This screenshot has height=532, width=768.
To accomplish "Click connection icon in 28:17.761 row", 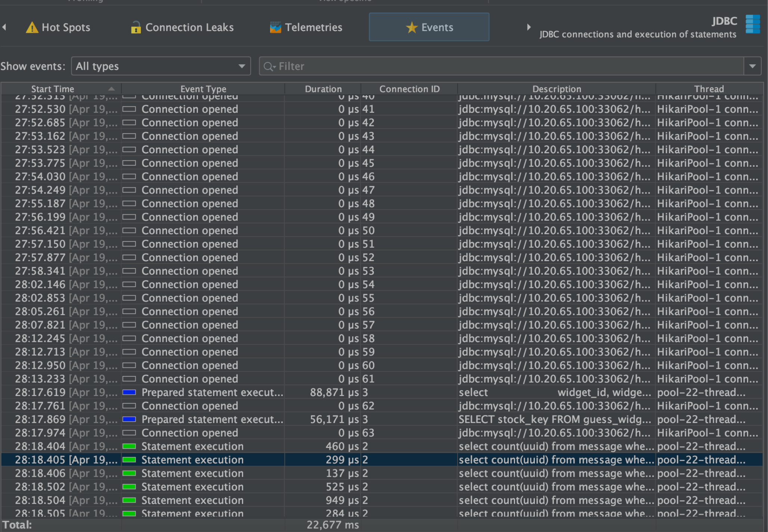I will pos(129,406).
